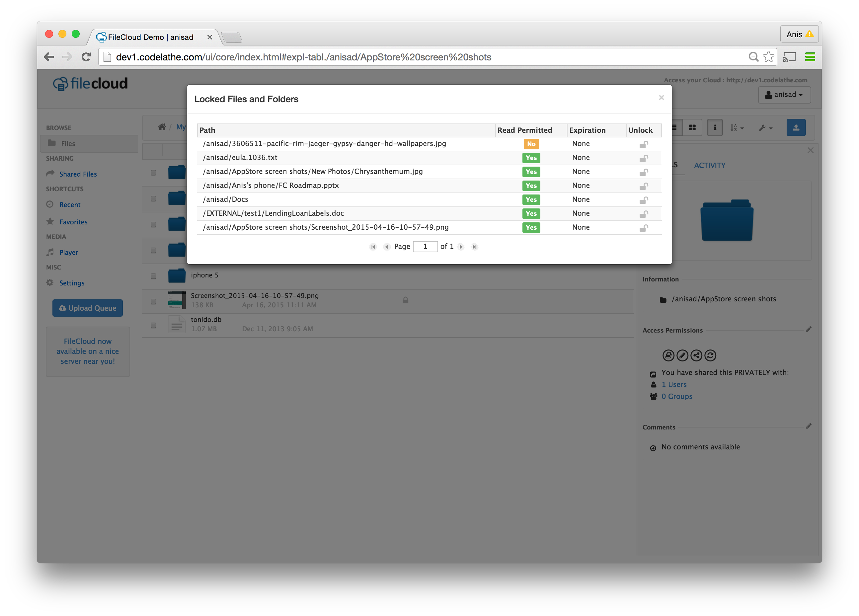This screenshot has height=616, width=859.
Task: Toggle read permitted status for wallpapers file
Action: tap(531, 143)
